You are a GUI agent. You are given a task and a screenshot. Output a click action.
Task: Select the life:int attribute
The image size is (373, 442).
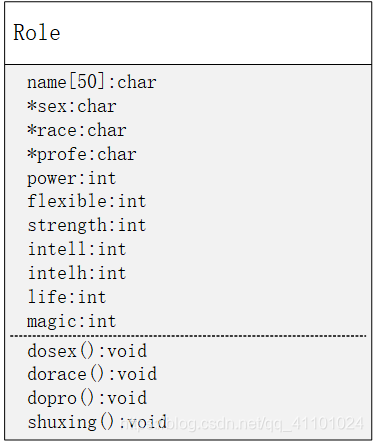67,297
